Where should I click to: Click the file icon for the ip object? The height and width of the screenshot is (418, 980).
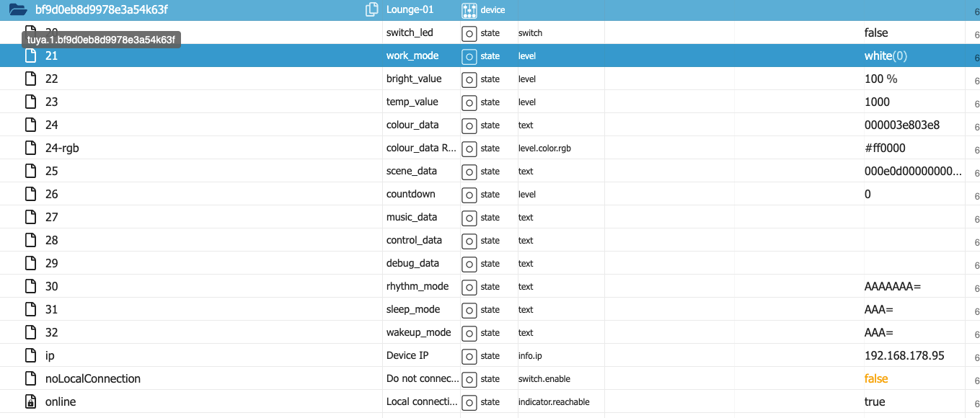30,355
